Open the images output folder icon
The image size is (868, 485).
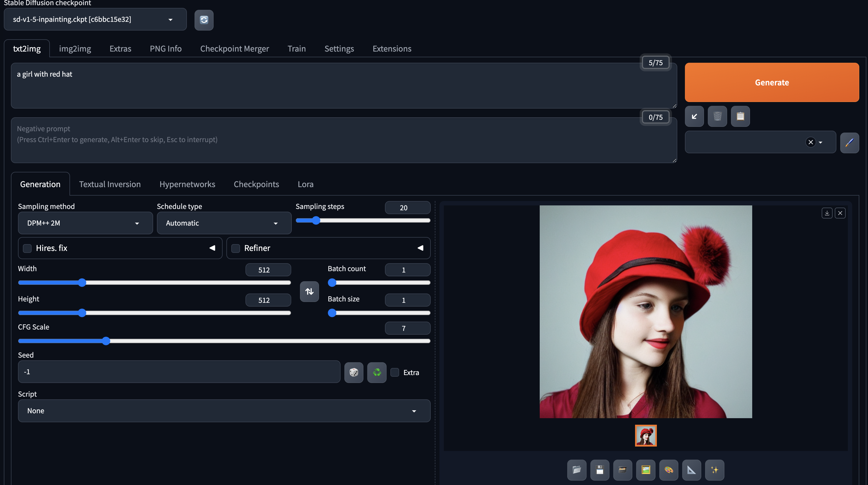(576, 470)
